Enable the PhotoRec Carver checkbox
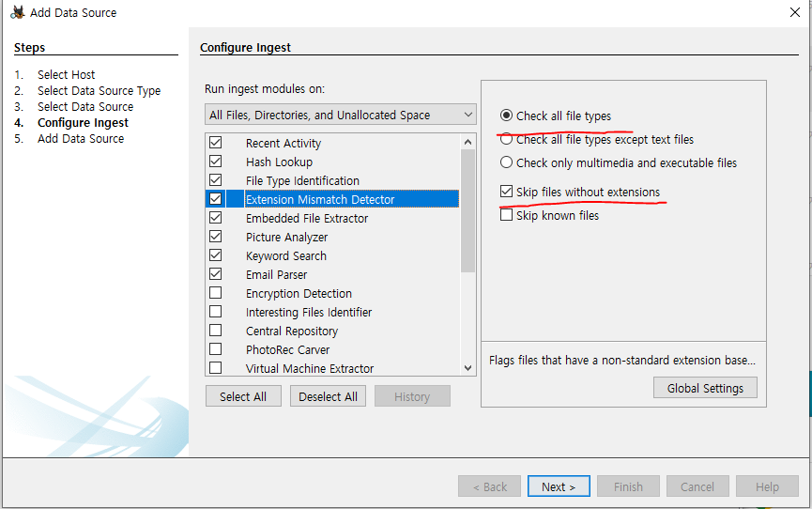Screen dimensions: 812x509 215,348
